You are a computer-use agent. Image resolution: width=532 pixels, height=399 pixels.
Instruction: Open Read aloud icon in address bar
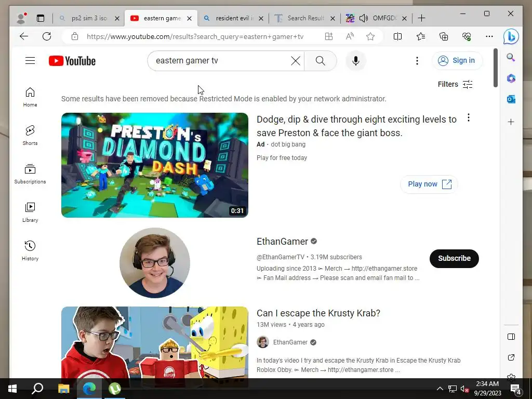pos(350,37)
